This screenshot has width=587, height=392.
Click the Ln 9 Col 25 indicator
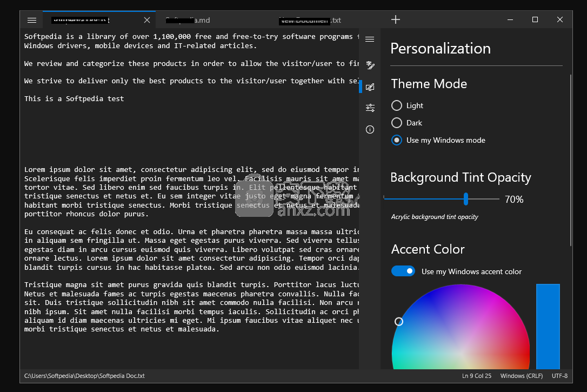(477, 376)
